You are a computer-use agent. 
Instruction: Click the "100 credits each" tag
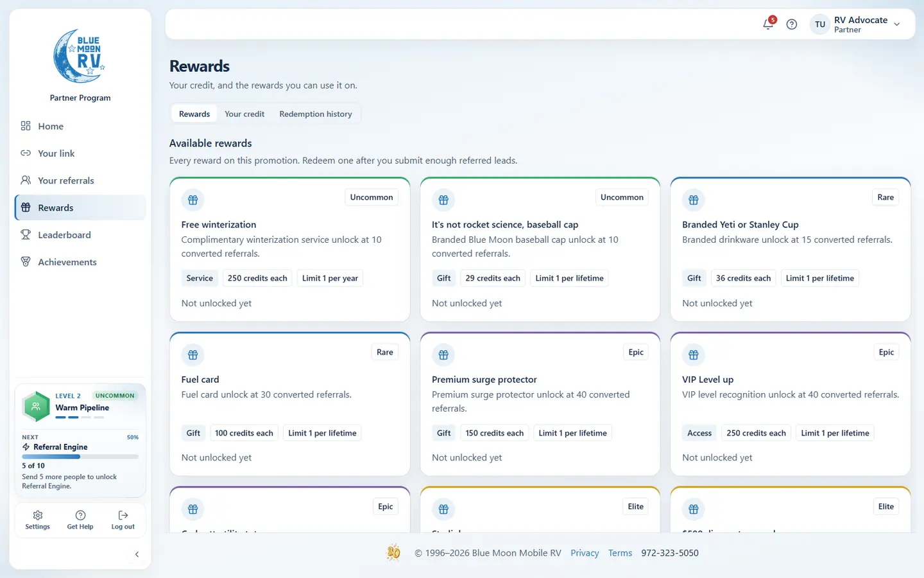tap(244, 433)
